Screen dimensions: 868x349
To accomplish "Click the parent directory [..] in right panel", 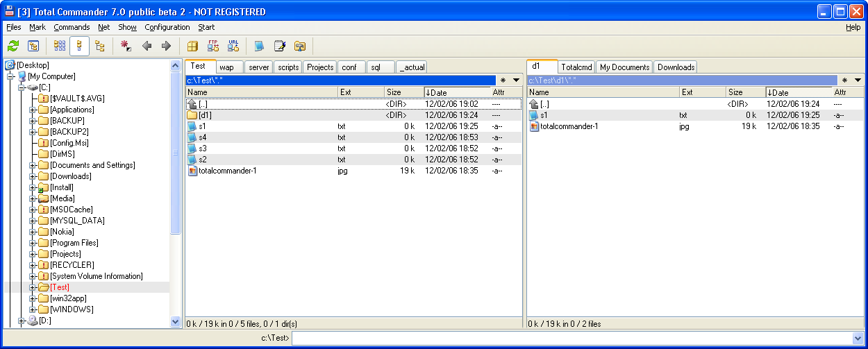I will 695,104.
